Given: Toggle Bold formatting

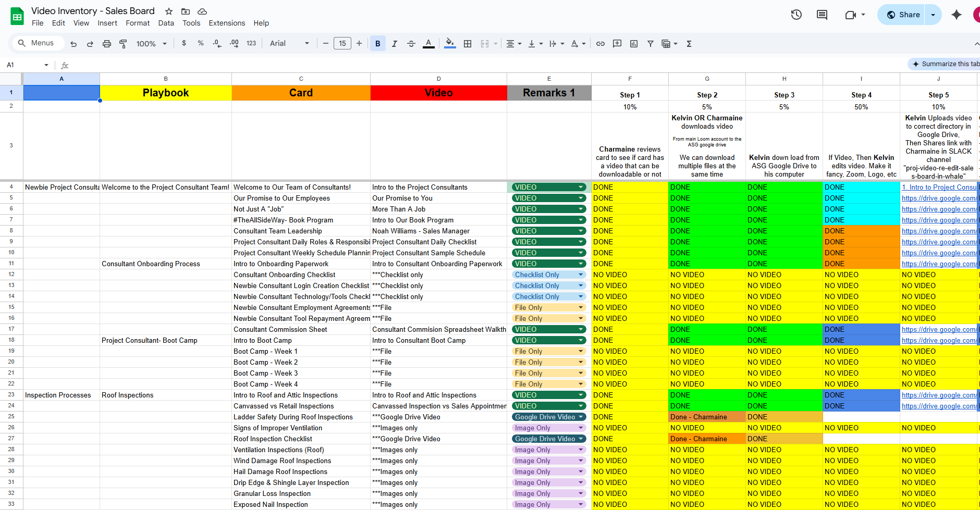Looking at the screenshot, I should pyautogui.click(x=377, y=44).
